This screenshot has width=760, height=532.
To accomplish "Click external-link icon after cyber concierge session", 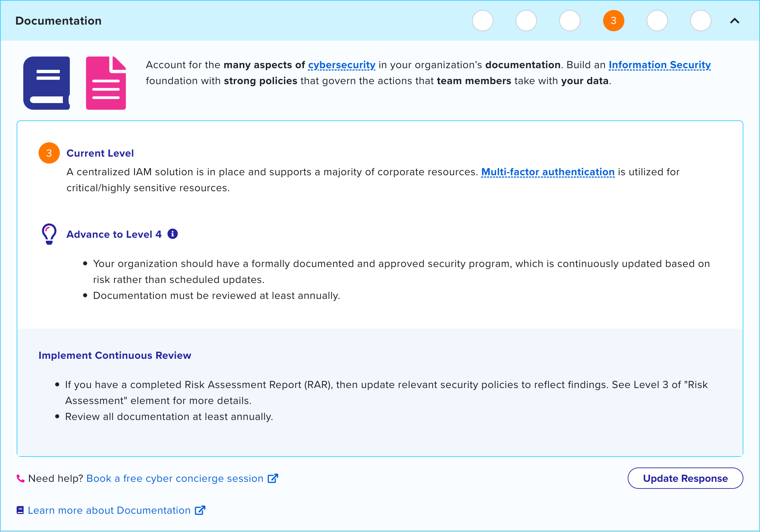I will point(273,478).
